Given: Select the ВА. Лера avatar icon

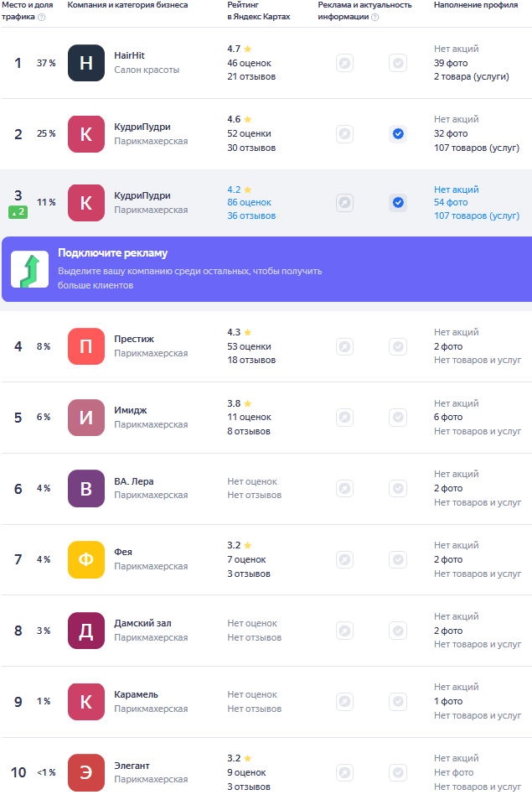Looking at the screenshot, I should click(86, 488).
